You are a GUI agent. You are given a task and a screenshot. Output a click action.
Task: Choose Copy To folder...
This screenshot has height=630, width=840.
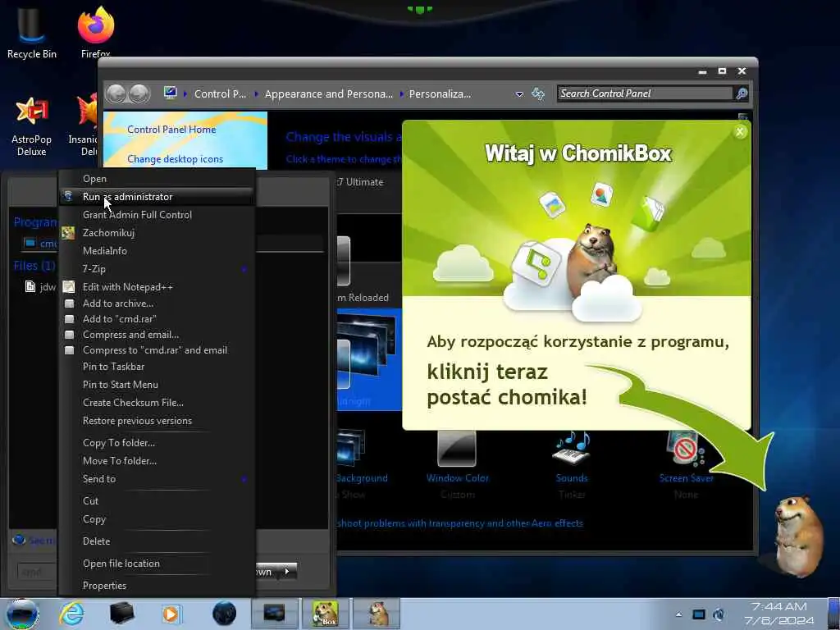[x=157, y=443]
